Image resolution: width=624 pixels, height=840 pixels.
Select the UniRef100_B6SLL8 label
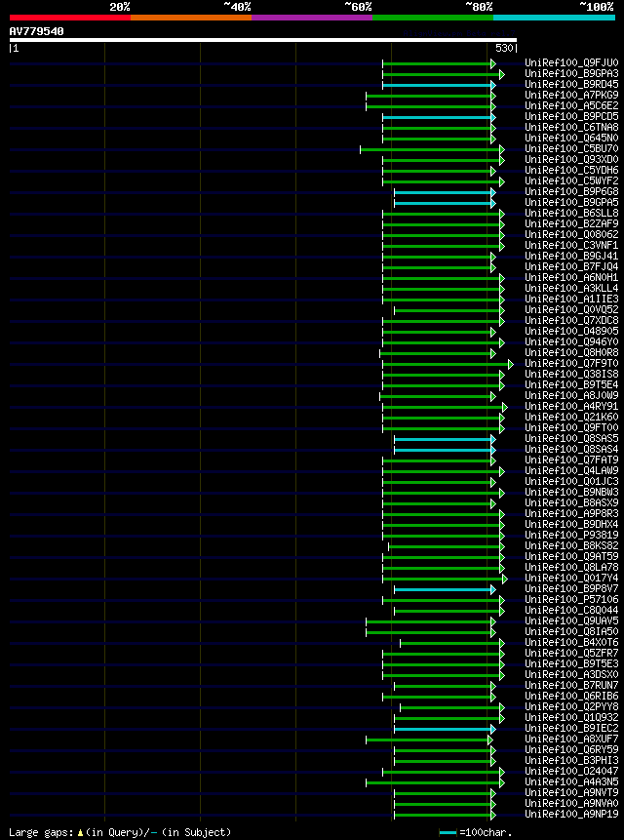click(571, 214)
